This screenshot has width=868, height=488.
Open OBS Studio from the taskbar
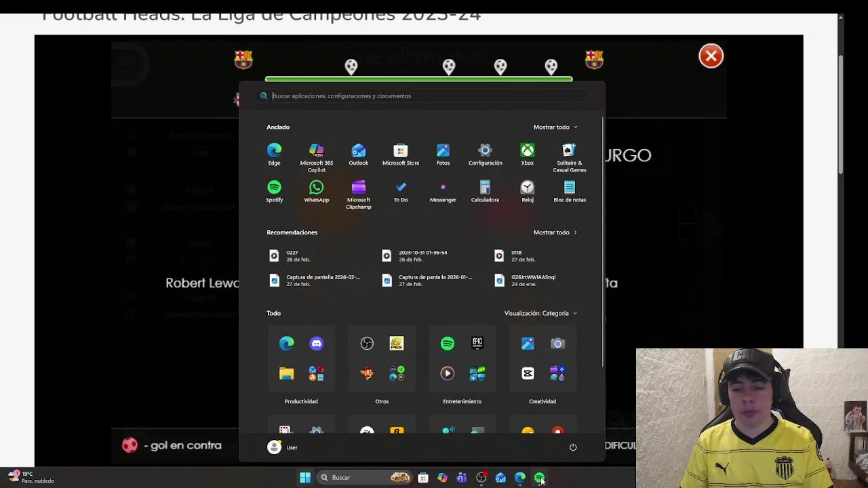(481, 478)
